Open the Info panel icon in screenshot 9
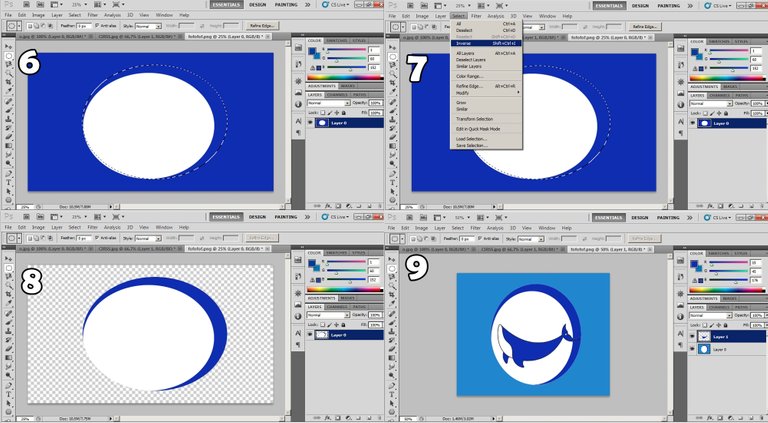768x423 pixels. tap(681, 317)
